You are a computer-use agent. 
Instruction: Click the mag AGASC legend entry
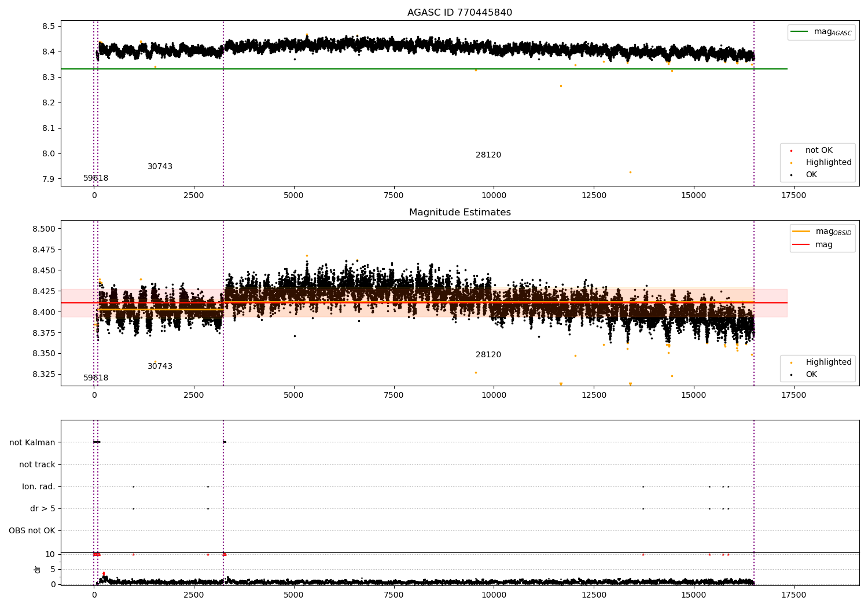point(821,32)
